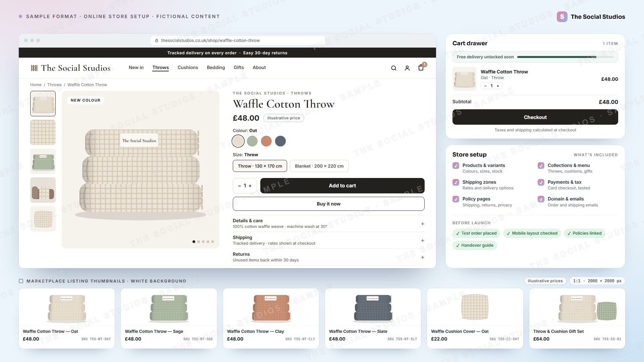Click The Social Studios S brand icon
The height and width of the screenshot is (362, 644).
[x=562, y=17]
